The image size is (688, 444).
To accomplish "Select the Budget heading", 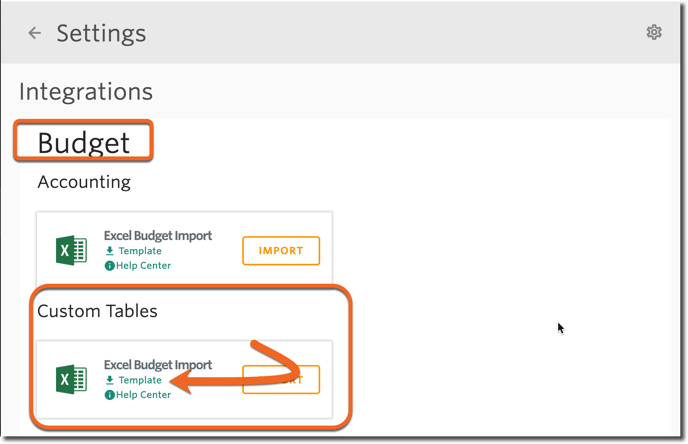I will tap(83, 143).
